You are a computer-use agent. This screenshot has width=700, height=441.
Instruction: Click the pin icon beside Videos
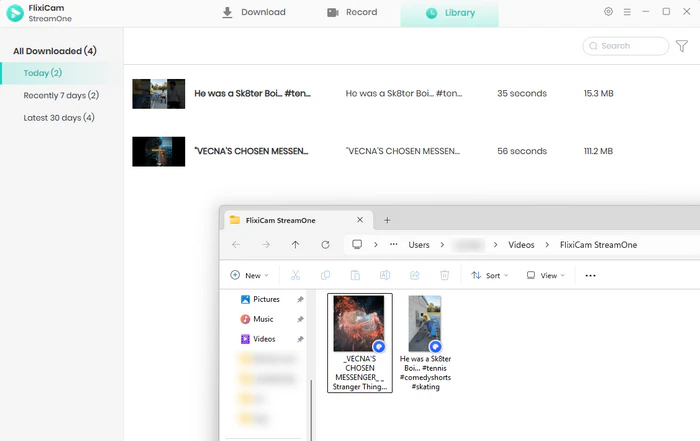(300, 339)
